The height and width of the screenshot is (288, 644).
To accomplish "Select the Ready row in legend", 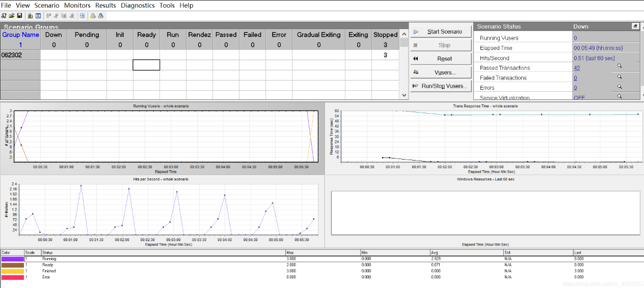I will click(322, 265).
